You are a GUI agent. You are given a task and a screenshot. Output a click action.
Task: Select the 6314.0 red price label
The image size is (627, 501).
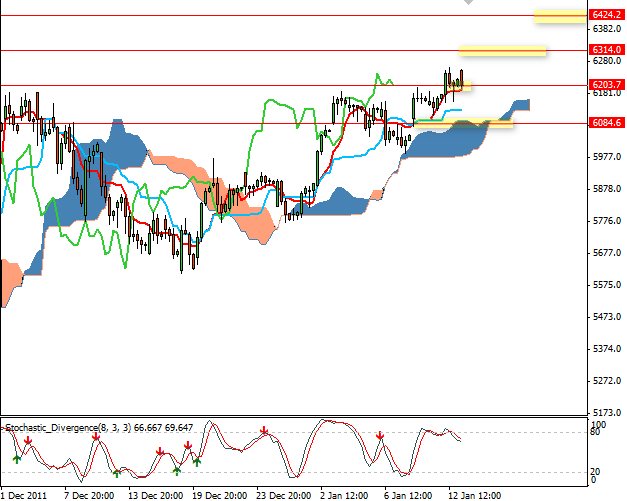pos(607,49)
